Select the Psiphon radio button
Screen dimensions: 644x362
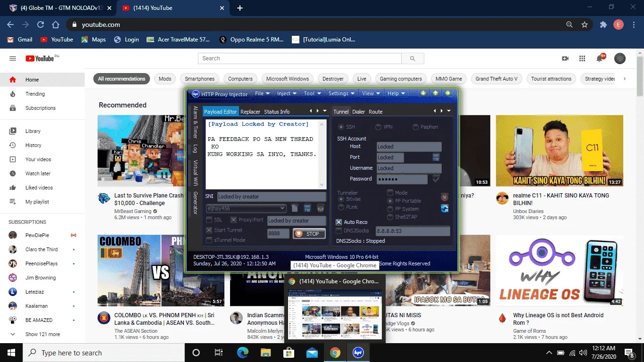[x=416, y=127]
